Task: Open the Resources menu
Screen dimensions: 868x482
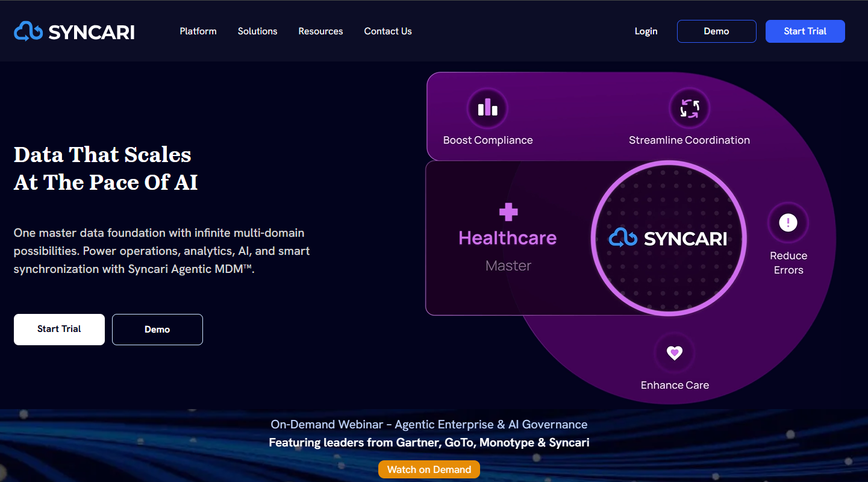Action: pos(320,31)
